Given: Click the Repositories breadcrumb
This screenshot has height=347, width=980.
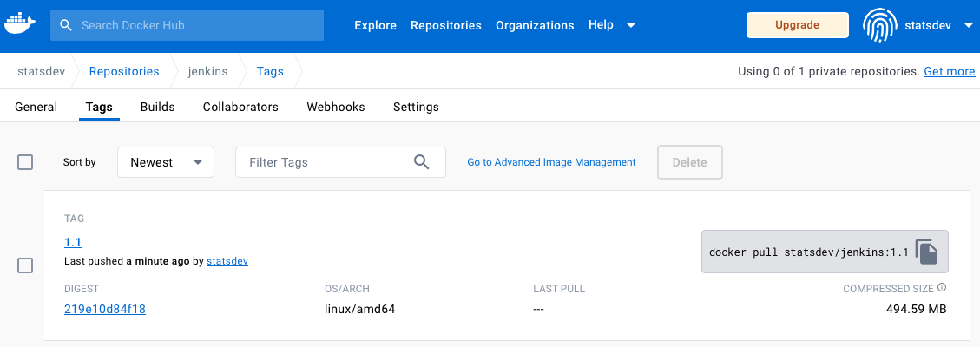Looking at the screenshot, I should [124, 71].
